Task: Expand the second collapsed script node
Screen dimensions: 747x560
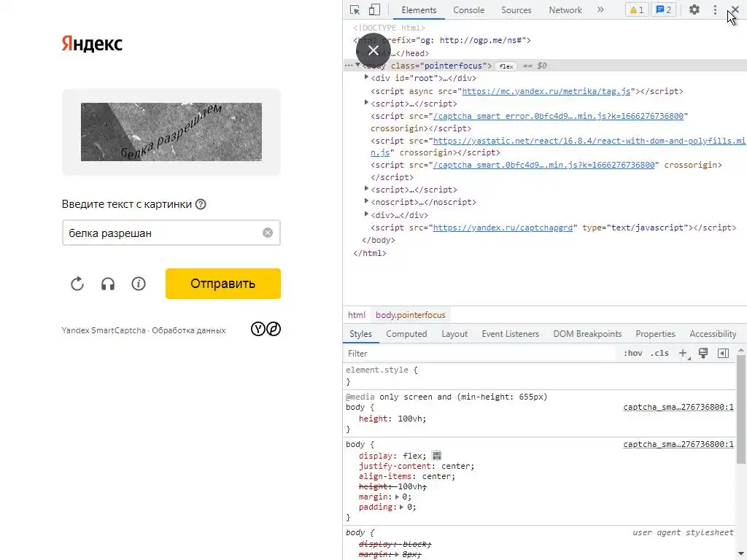Action: [x=366, y=189]
